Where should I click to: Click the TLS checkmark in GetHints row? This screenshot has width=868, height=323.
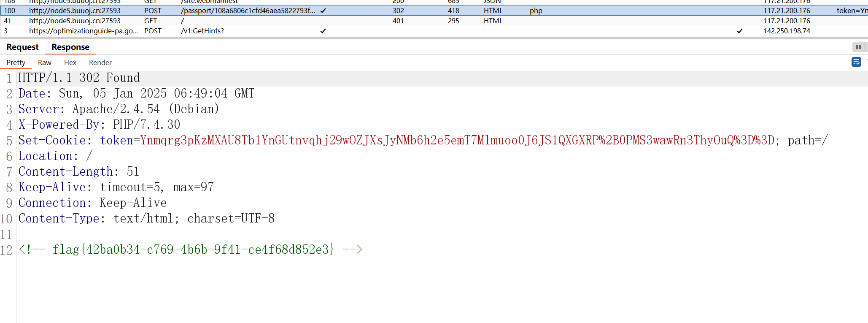pyautogui.click(x=740, y=31)
